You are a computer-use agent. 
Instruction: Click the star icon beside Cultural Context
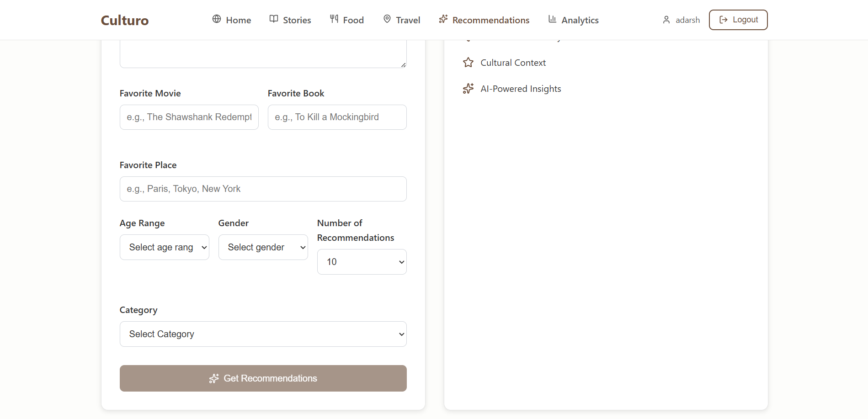point(468,63)
